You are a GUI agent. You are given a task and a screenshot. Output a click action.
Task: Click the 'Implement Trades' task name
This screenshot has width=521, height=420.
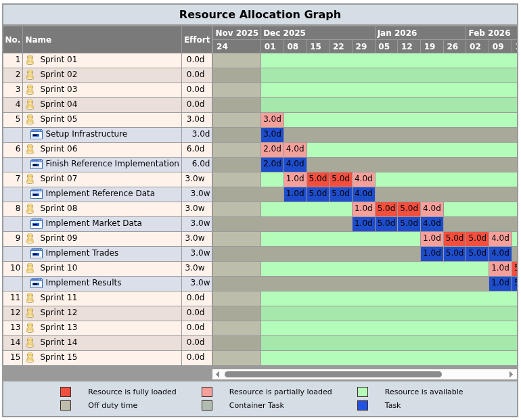82,253
